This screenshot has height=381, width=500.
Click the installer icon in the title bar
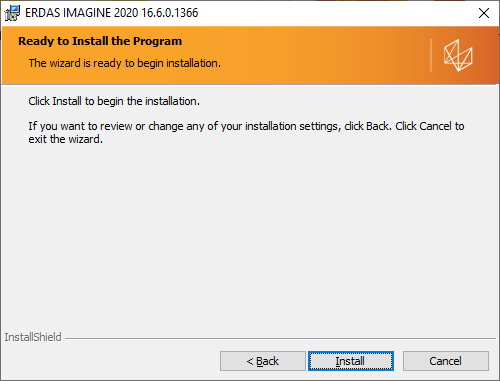pos(12,13)
